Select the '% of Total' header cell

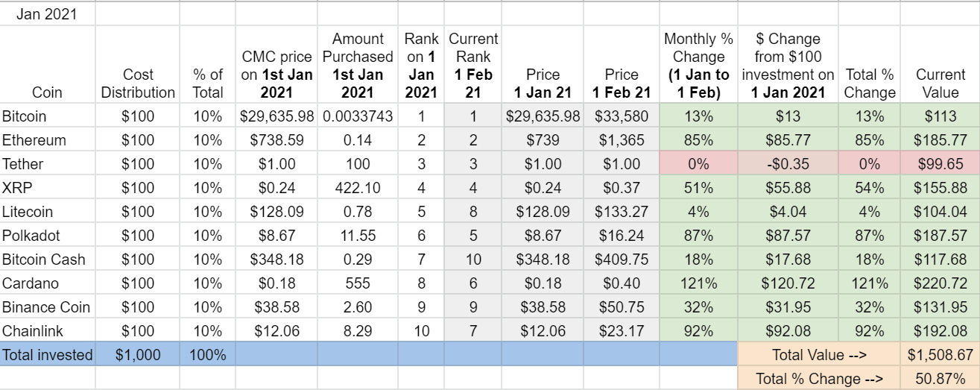coord(208,65)
